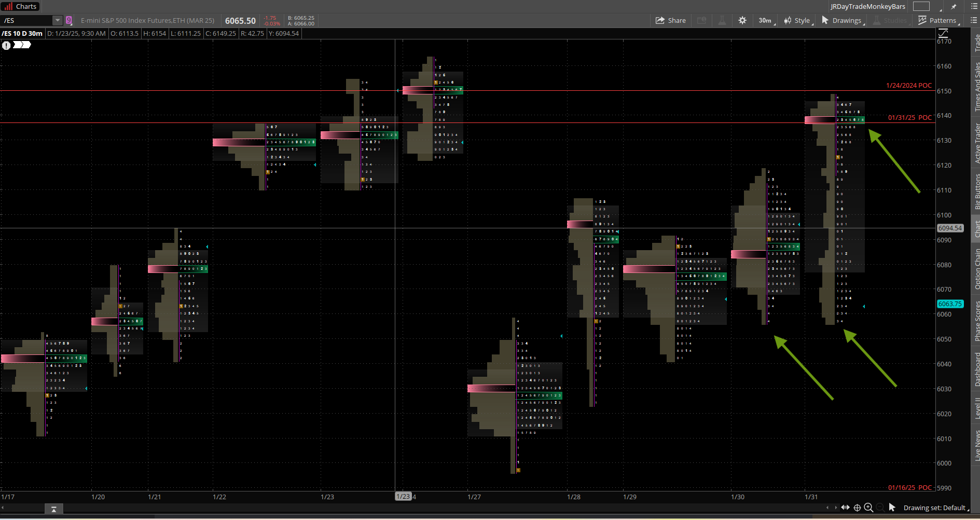Click the 01/31/25 POC line label
The height and width of the screenshot is (520, 980).
pyautogui.click(x=910, y=117)
